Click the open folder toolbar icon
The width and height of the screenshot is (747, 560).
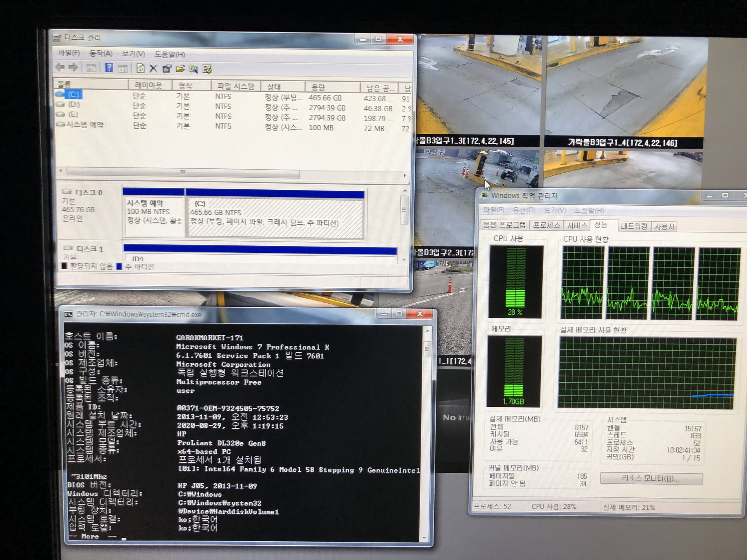[x=180, y=69]
